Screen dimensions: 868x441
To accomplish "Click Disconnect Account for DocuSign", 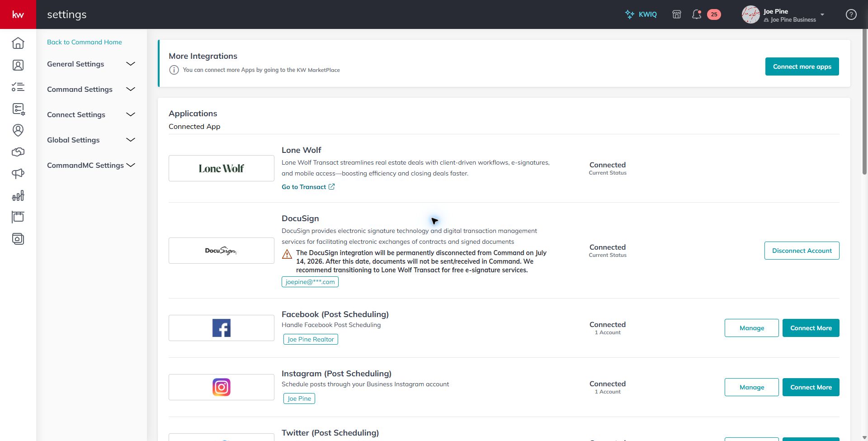I will [x=802, y=251].
